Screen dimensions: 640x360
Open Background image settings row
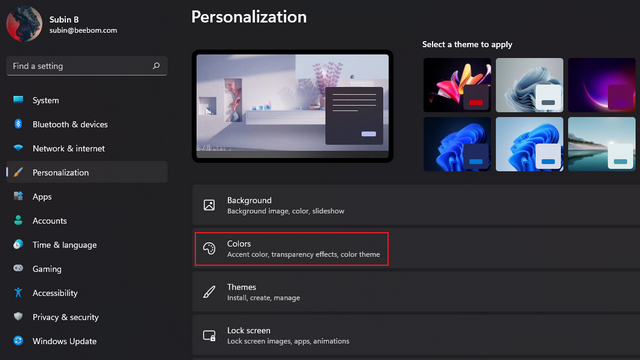click(416, 205)
